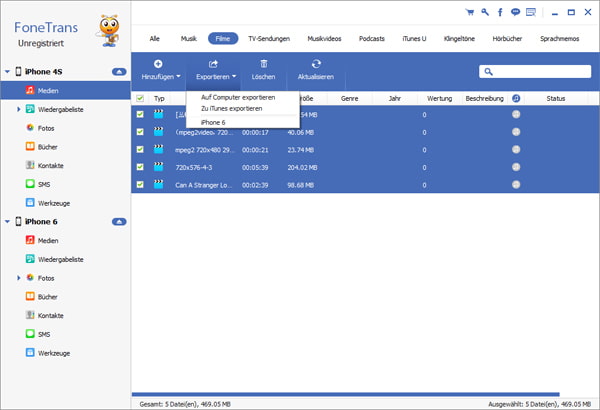Image resolution: width=600 pixels, height=410 pixels.
Task: Click Fotos icon under iPhone 4S
Action: (30, 127)
